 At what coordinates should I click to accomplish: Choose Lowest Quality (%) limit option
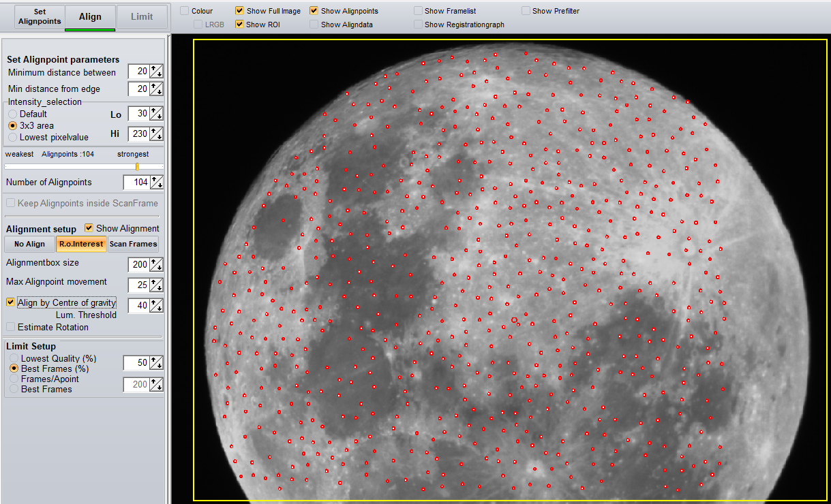[14, 358]
